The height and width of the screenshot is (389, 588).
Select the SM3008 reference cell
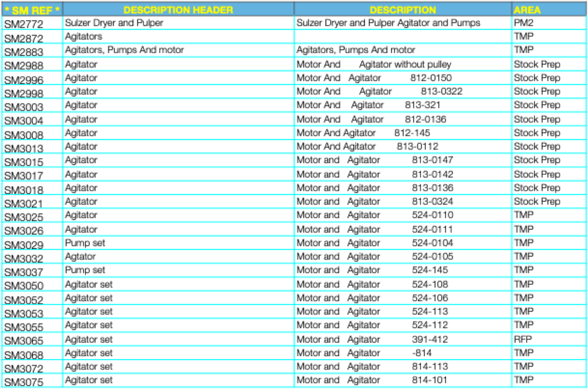[x=32, y=134]
